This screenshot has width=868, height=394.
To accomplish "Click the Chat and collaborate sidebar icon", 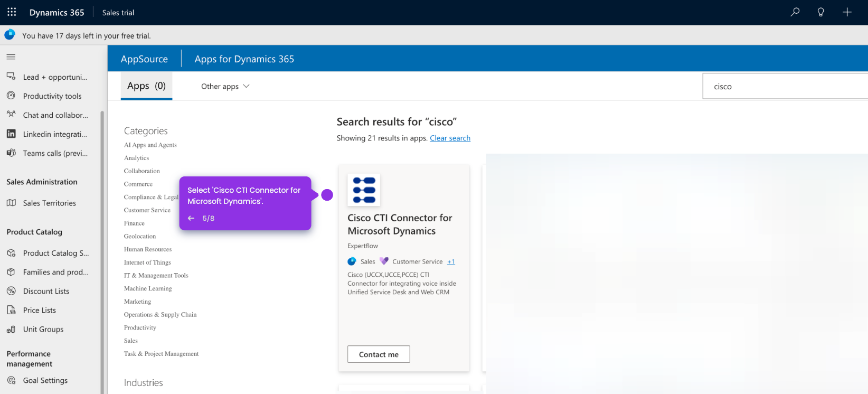I will click(x=11, y=115).
